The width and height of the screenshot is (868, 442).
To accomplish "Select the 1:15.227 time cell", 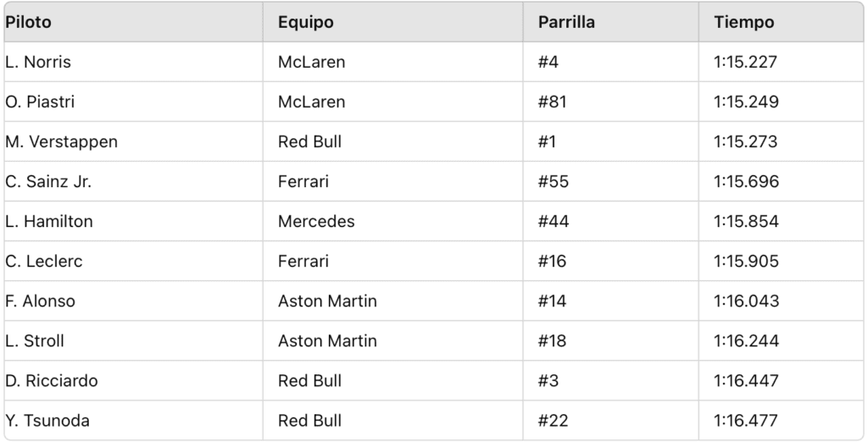I will [745, 62].
